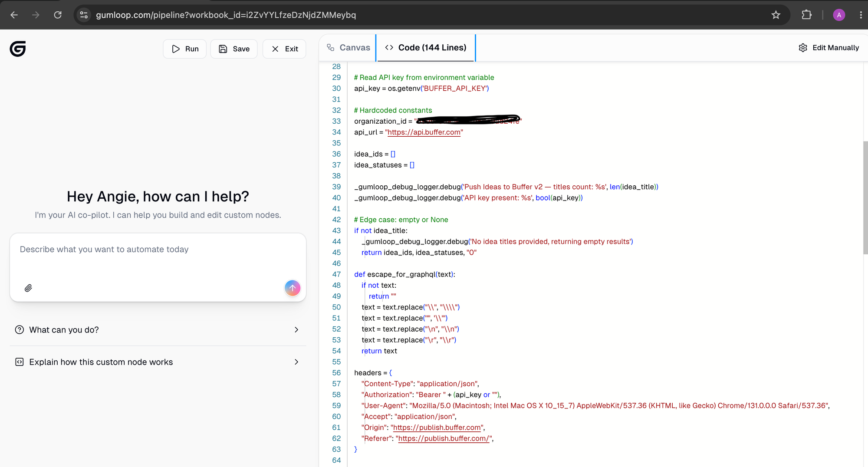Screen dimensions: 868x467
Task: Click the Gumloop logo icon
Action: pos(18,49)
